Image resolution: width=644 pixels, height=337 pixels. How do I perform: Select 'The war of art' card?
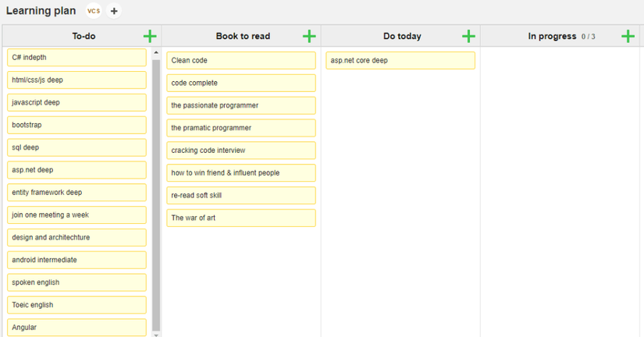pyautogui.click(x=241, y=218)
